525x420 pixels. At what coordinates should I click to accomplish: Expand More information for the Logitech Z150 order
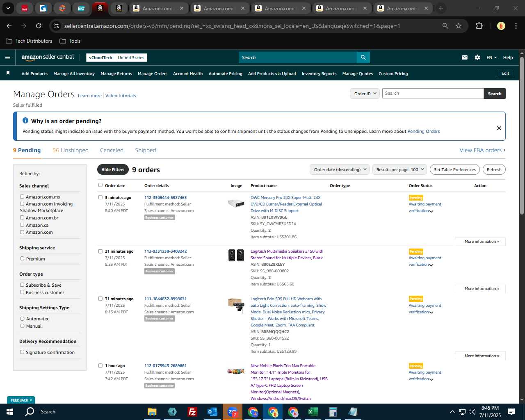tap(480, 289)
